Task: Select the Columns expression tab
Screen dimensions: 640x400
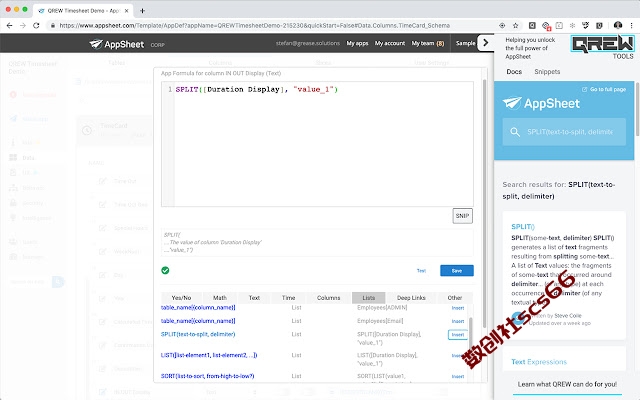Action: point(328,298)
